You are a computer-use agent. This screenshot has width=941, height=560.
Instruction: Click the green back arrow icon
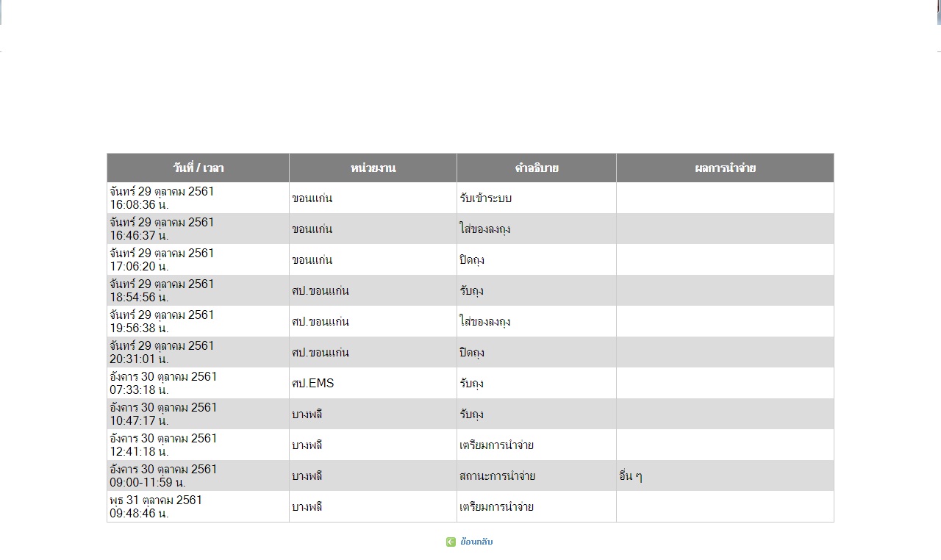pos(451,542)
